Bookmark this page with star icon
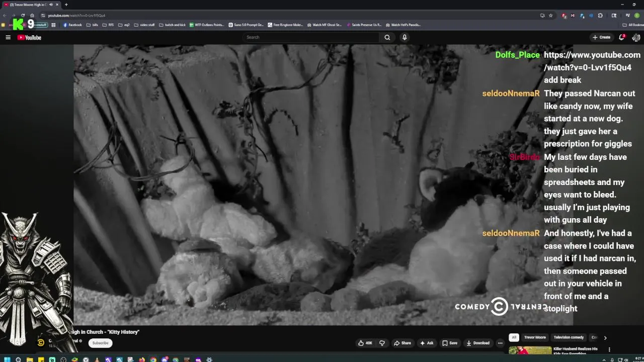The image size is (644, 362). 550,16
